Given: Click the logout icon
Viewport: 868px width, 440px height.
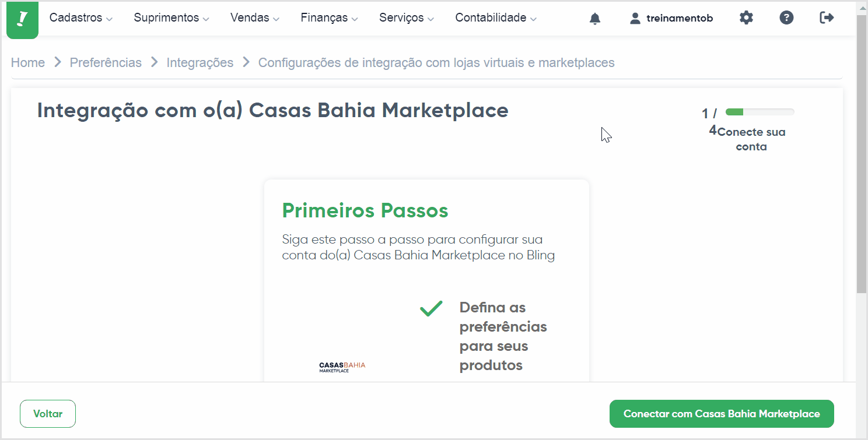Looking at the screenshot, I should [x=827, y=18].
